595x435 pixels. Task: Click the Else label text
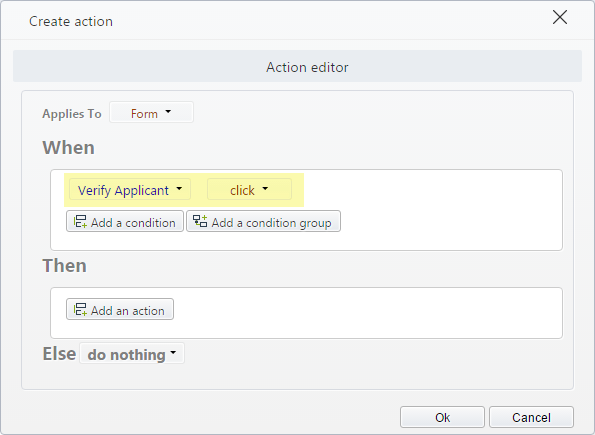point(59,353)
